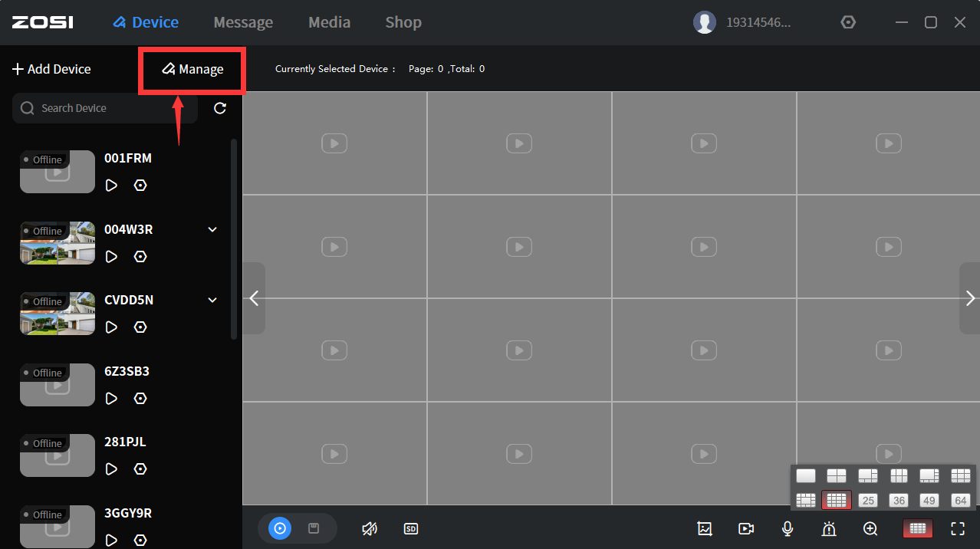Select CVDD5N device thumbnail
The height and width of the screenshot is (549, 980).
tap(58, 313)
